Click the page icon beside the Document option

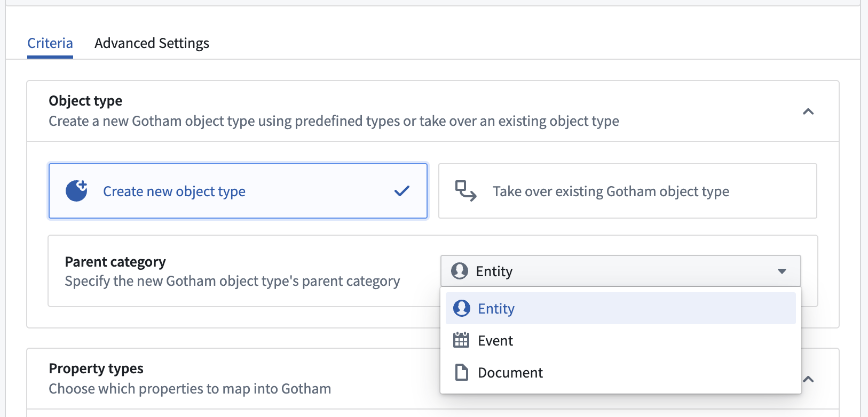(x=462, y=372)
